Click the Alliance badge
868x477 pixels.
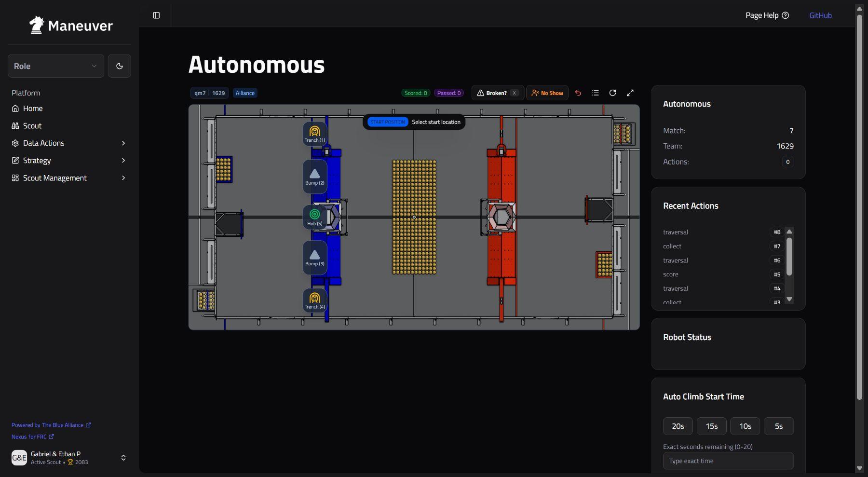tap(245, 93)
